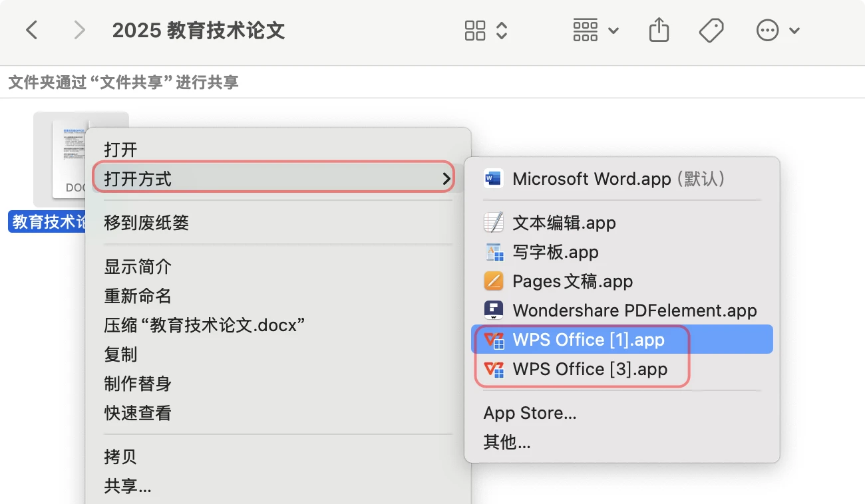Image resolution: width=865 pixels, height=504 pixels.
Task: Click App Store… in submenu
Action: tap(530, 413)
